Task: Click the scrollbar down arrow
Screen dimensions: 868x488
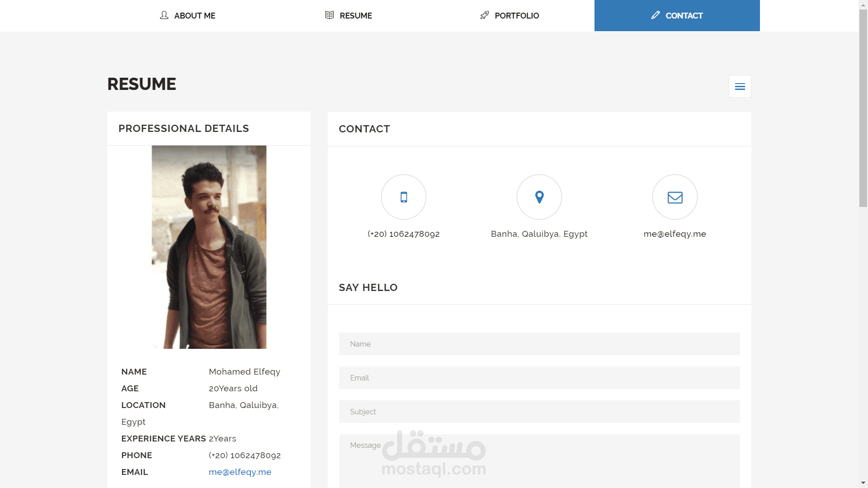Action: 863,483
